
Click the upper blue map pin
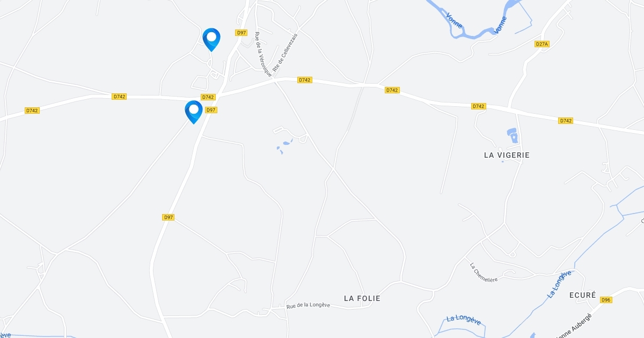pos(211,40)
